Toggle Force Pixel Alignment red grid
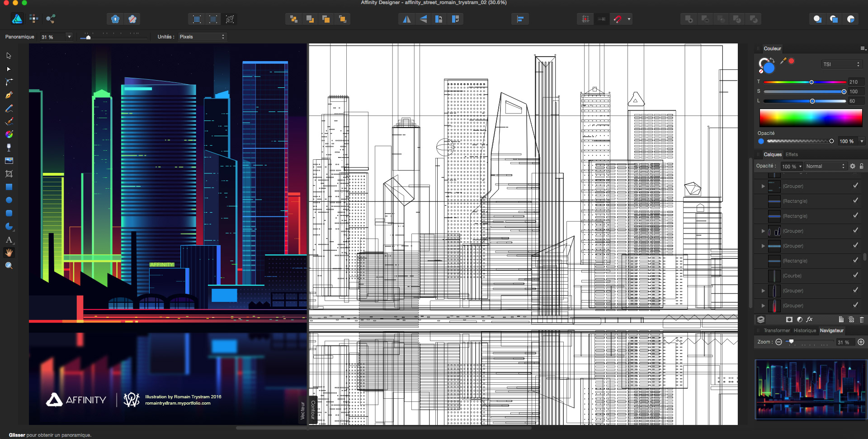868x439 pixels. (x=585, y=19)
